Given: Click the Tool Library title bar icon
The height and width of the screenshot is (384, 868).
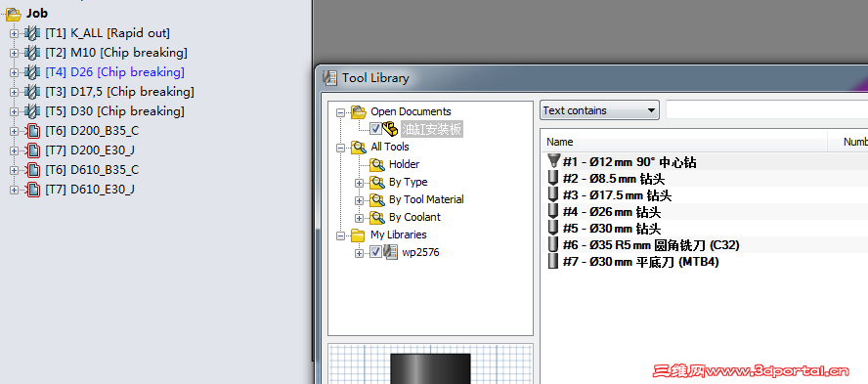Looking at the screenshot, I should (330, 78).
